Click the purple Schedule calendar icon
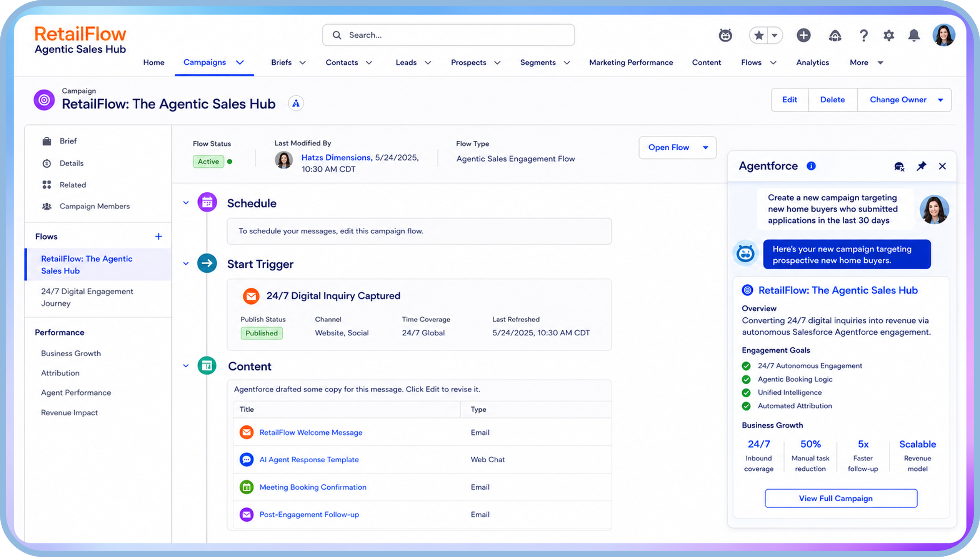Image resolution: width=980 pixels, height=557 pixels. click(207, 202)
